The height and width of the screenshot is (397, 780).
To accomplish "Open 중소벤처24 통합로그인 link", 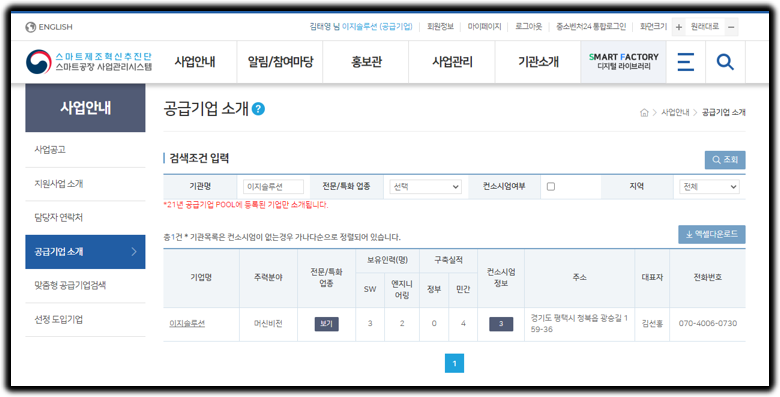I will click(x=591, y=27).
